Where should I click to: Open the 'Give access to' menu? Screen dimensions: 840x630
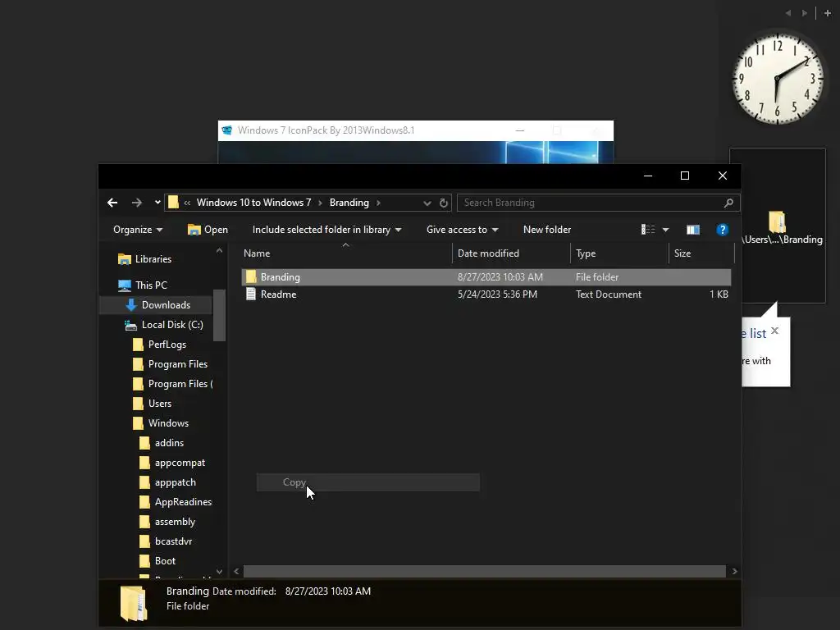pos(463,230)
